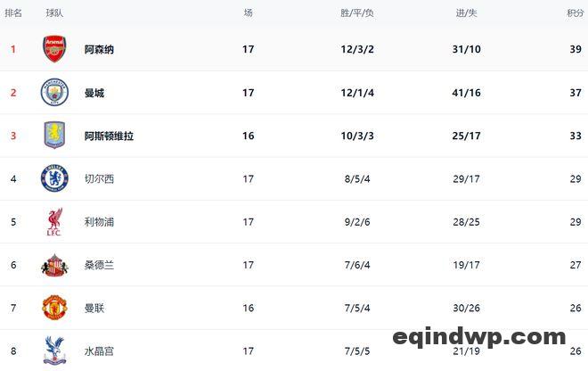The image size is (588, 371).
Task: Select the 阿斯顿维拉 team name
Action: (x=109, y=136)
